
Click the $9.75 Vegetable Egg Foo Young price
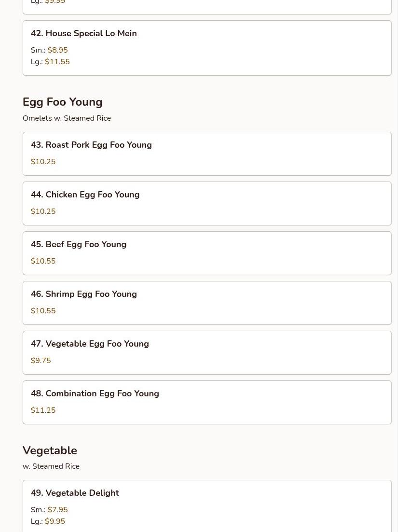(x=41, y=361)
